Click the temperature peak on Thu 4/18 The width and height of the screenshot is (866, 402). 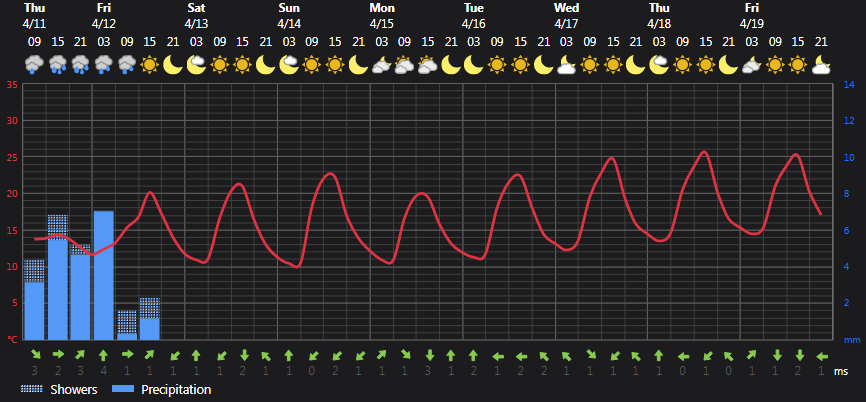(704, 152)
